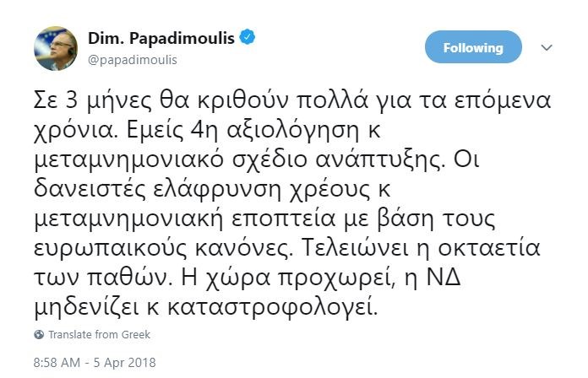Open Dim. Papadimoulis profile picture
The image size is (588, 378).
(57, 47)
